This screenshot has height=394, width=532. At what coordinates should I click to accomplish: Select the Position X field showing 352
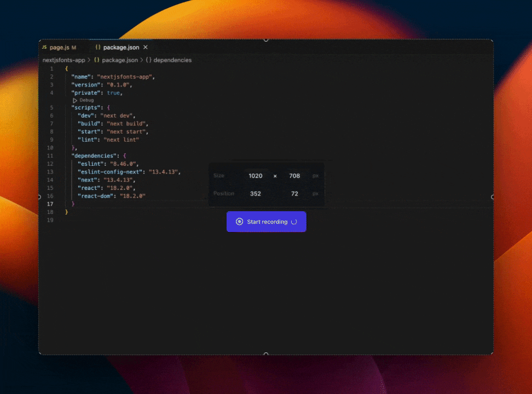click(255, 194)
